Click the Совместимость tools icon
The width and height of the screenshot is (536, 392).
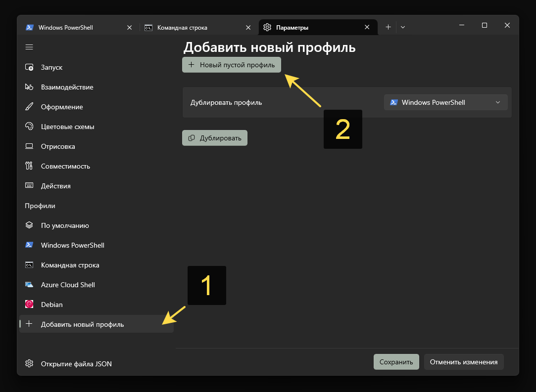(29, 166)
